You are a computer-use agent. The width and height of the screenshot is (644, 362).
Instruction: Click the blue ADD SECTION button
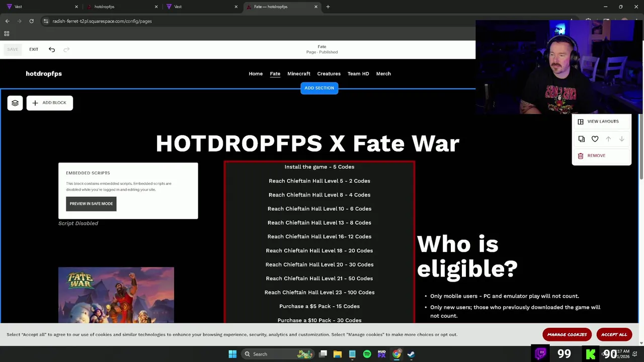[x=319, y=88]
